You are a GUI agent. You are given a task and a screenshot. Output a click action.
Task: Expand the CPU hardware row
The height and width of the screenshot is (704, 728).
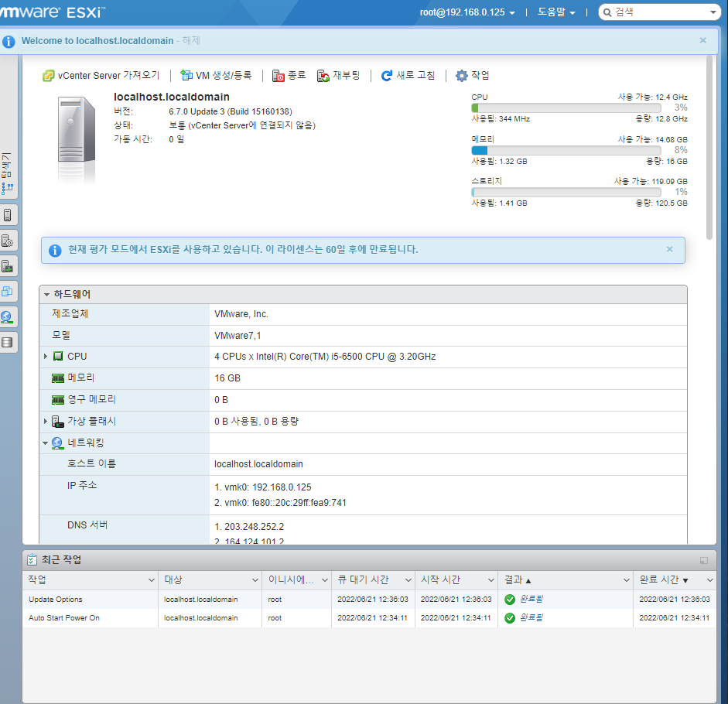click(x=46, y=356)
